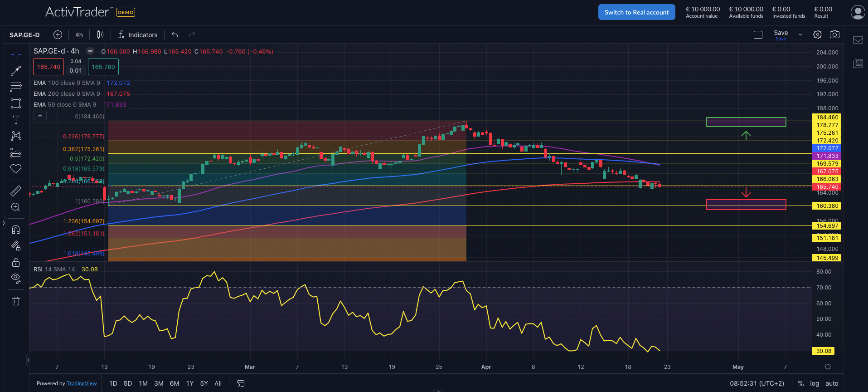Select the trend line drawing tool

click(16, 71)
